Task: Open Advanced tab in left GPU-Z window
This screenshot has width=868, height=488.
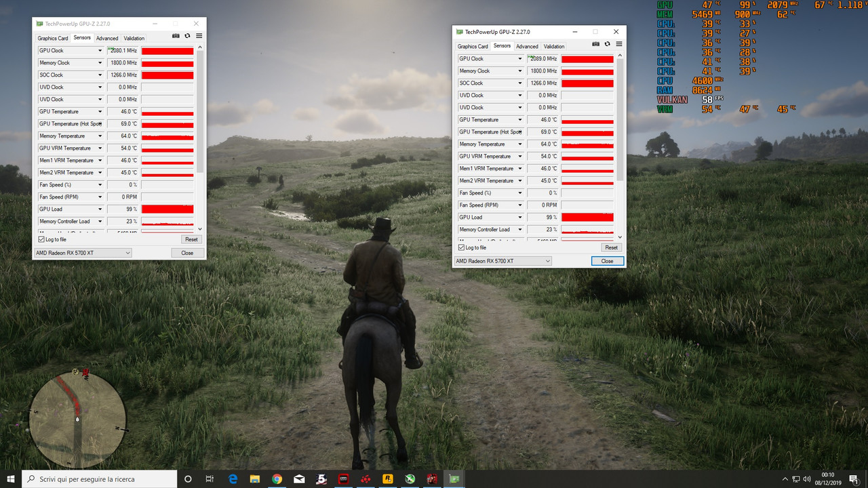Action: 107,39
